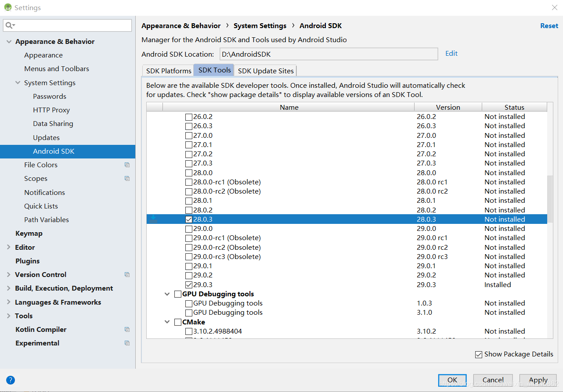Expand the Version Control section
563x392 pixels.
click(9, 274)
